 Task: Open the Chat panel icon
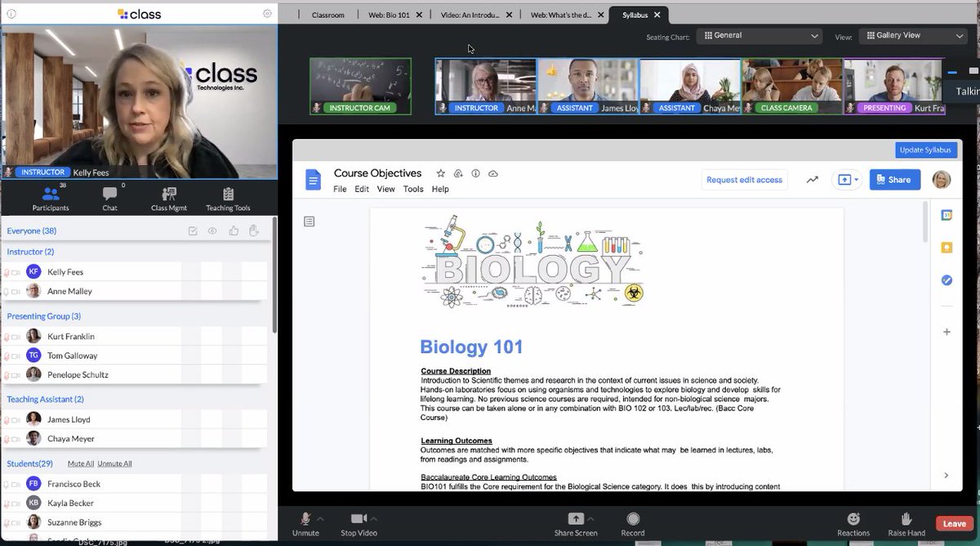(x=109, y=195)
